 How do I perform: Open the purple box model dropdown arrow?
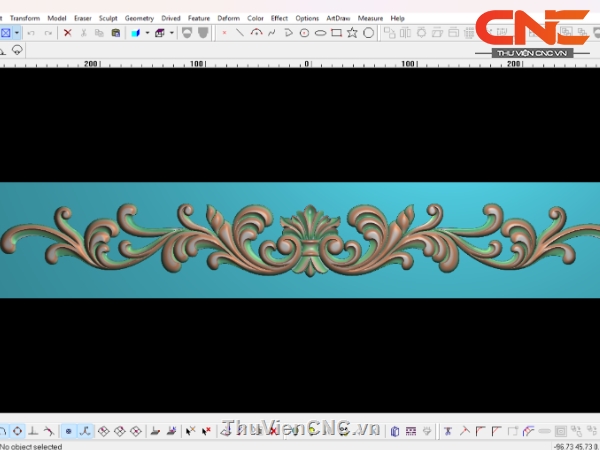pos(171,32)
